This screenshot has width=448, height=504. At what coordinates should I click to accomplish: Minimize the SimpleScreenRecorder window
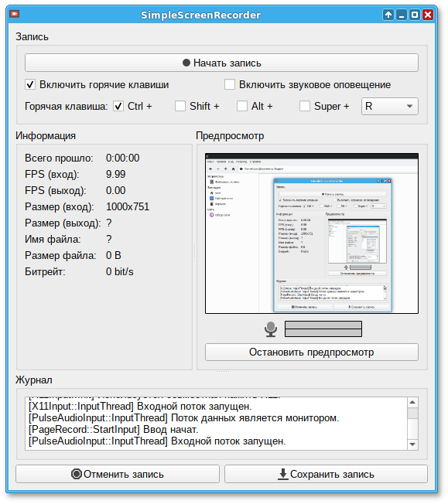(x=402, y=15)
